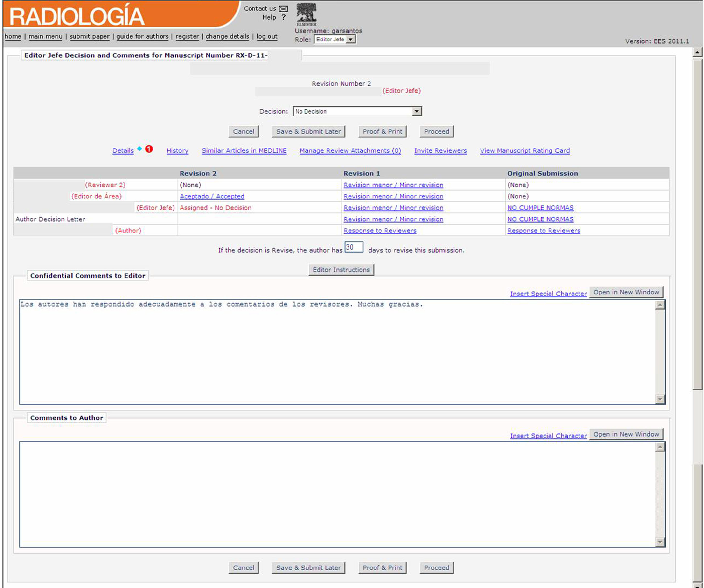Viewport: 704px width, 588px height.
Task: Click the red number 1 flag icon
Action: [149, 149]
